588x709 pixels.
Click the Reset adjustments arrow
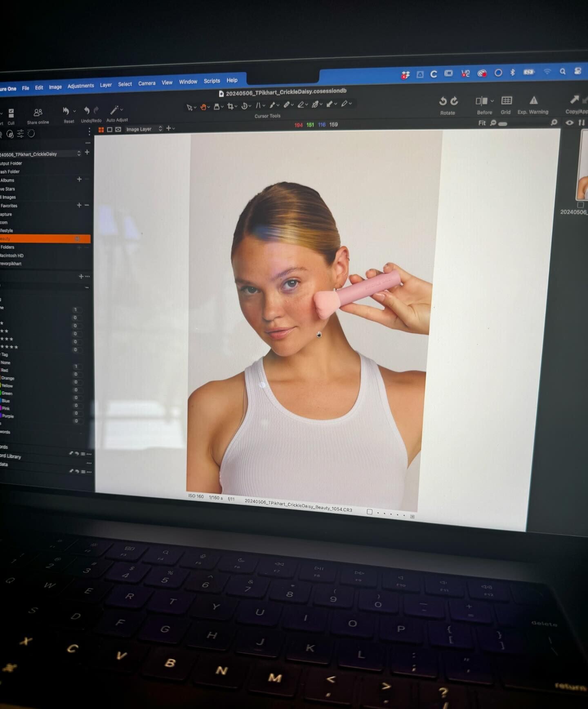tap(66, 111)
